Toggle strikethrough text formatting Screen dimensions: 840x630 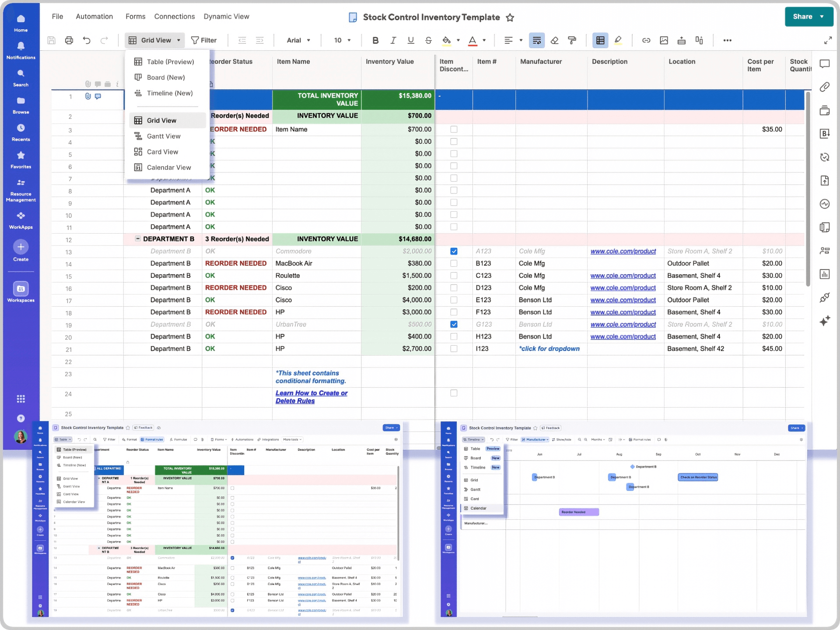click(x=428, y=40)
